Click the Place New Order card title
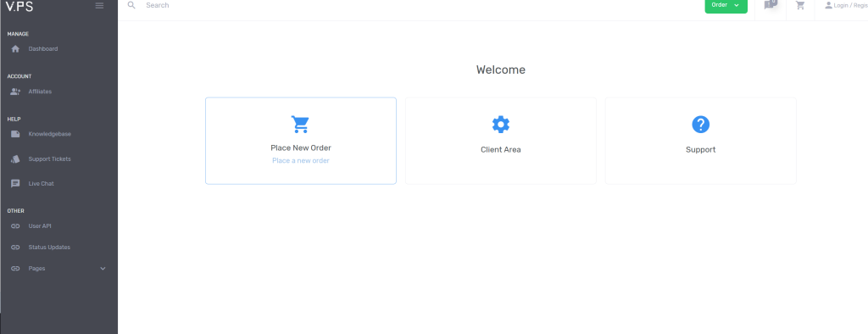 tap(301, 148)
